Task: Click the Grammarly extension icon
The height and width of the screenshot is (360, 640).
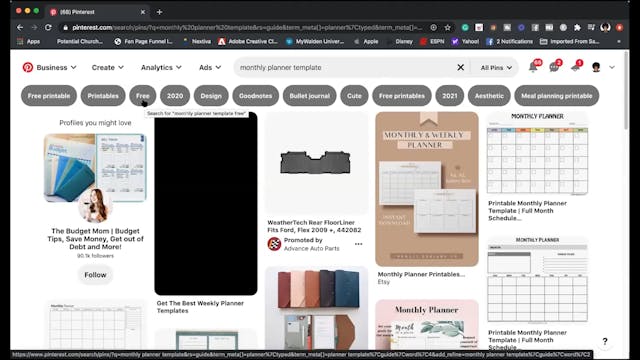Action: pos(465,27)
